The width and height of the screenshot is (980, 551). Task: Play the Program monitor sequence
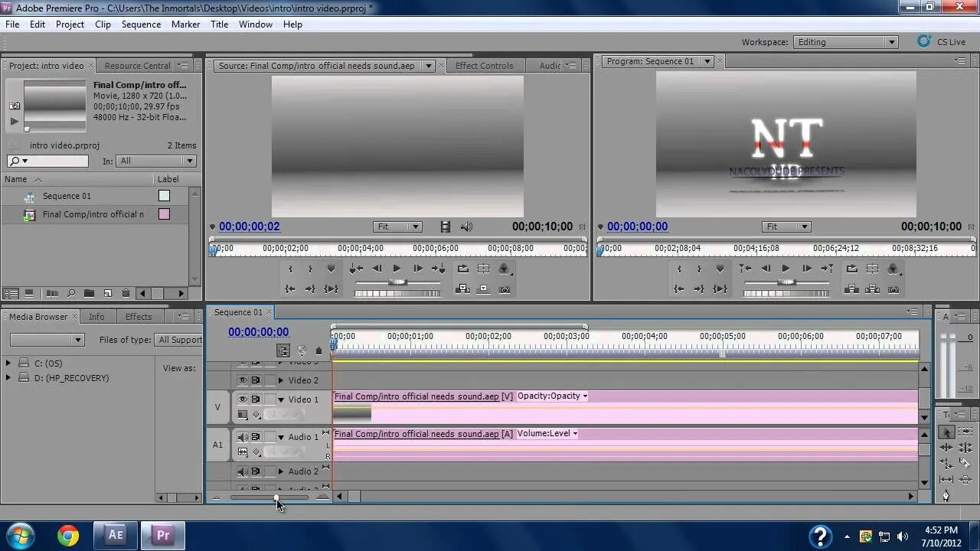786,269
